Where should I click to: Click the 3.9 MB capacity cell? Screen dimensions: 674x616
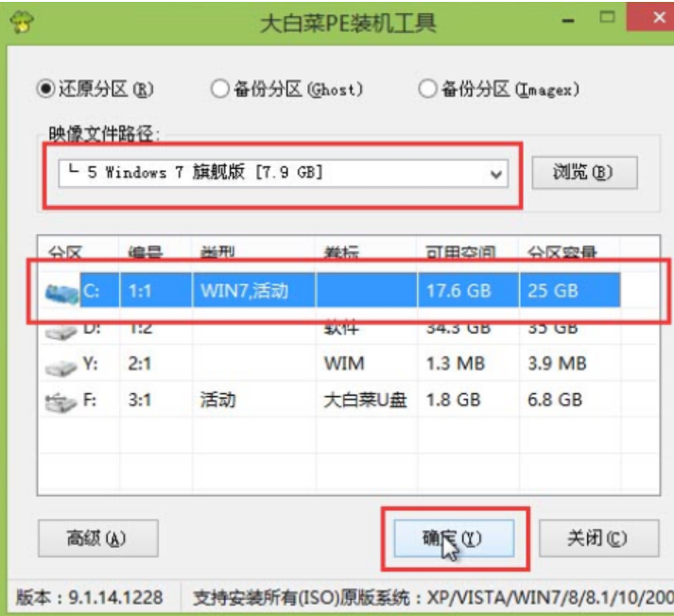click(x=557, y=364)
